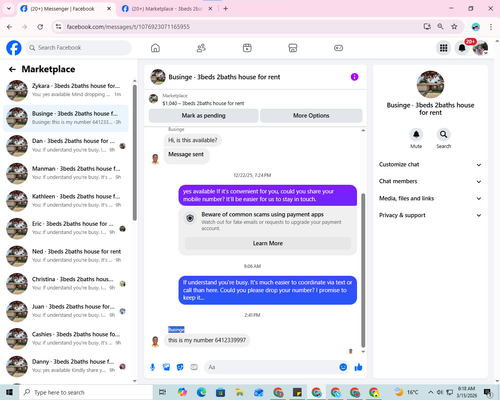
Task: Open Cashies conversation in list
Action: (67, 339)
